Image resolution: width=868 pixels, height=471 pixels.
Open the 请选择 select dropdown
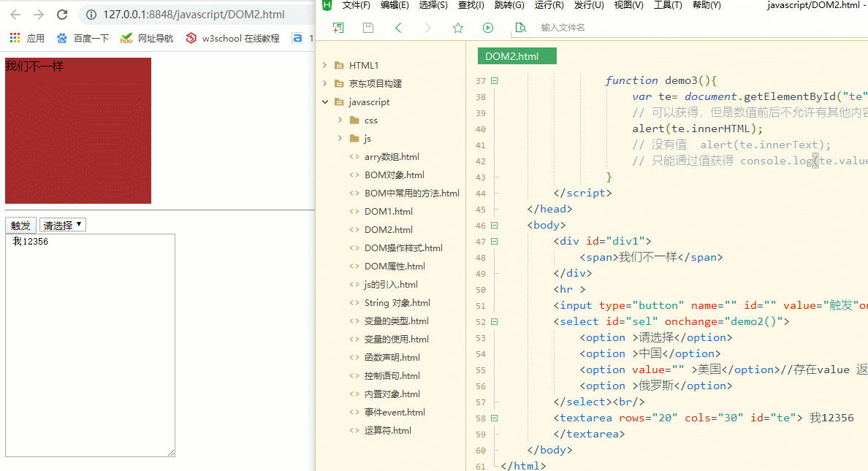pyautogui.click(x=63, y=225)
